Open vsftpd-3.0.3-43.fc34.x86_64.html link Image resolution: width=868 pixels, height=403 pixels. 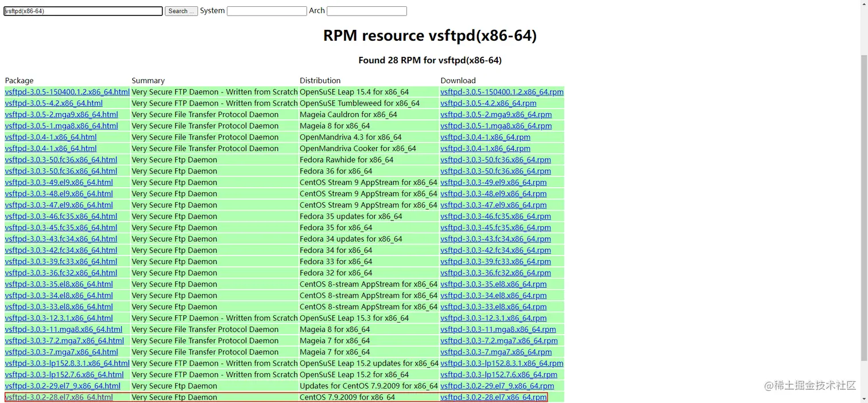tap(61, 239)
